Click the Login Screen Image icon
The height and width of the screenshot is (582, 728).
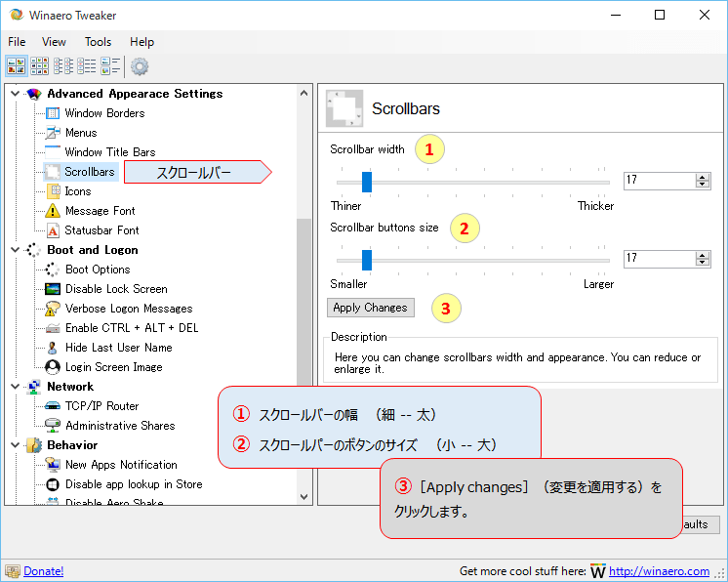pyautogui.click(x=53, y=367)
